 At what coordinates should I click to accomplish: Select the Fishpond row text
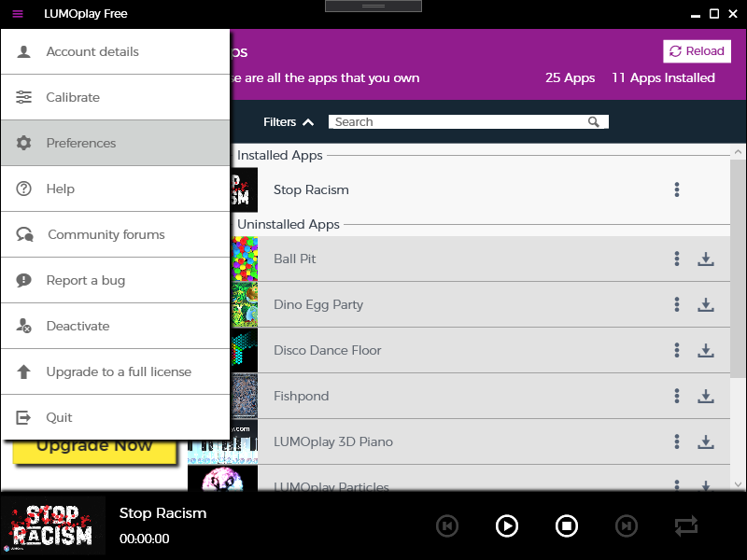point(301,396)
